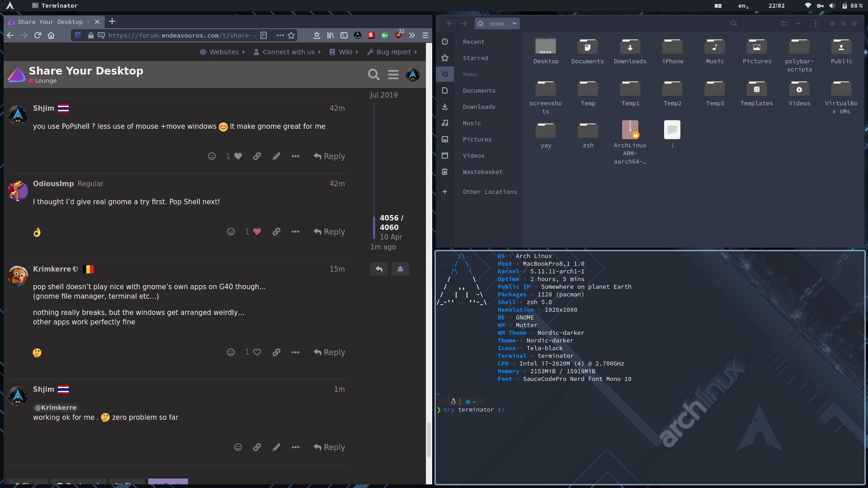This screenshot has height=488, width=868.
Task: Open Files view options dropdown arrow
Action: (x=798, y=23)
